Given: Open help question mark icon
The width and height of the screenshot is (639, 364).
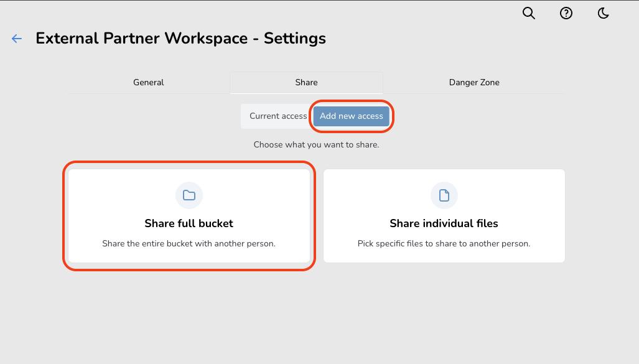Looking at the screenshot, I should (566, 13).
